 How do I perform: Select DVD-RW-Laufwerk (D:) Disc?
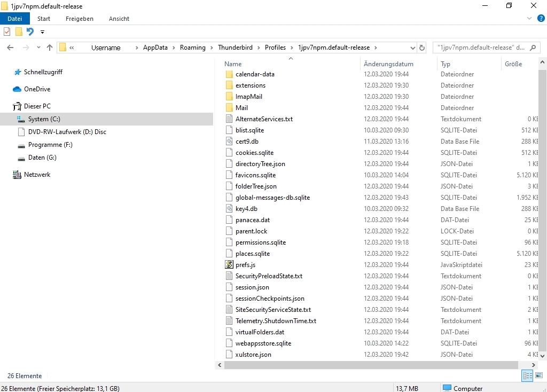67,132
